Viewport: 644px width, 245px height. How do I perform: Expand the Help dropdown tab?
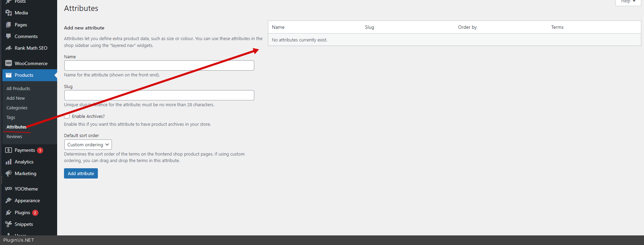[x=628, y=2]
